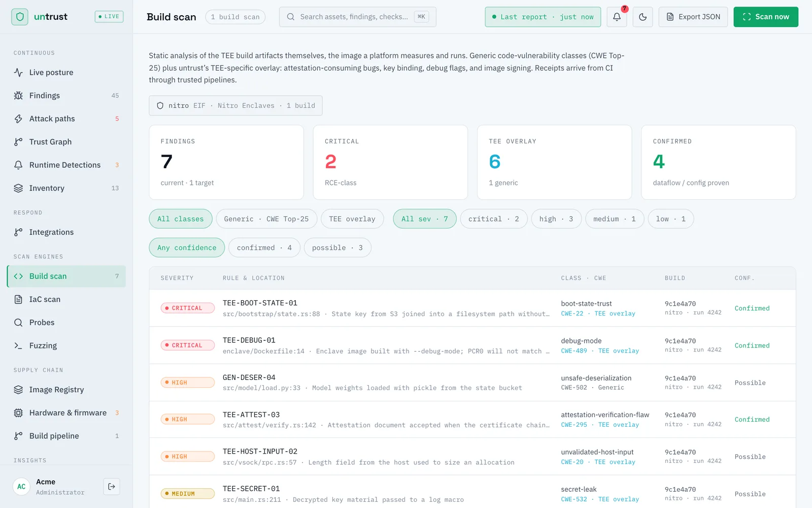Viewport: 812px width, 508px height.
Task: Click the untrust shield logo
Action: click(x=20, y=17)
